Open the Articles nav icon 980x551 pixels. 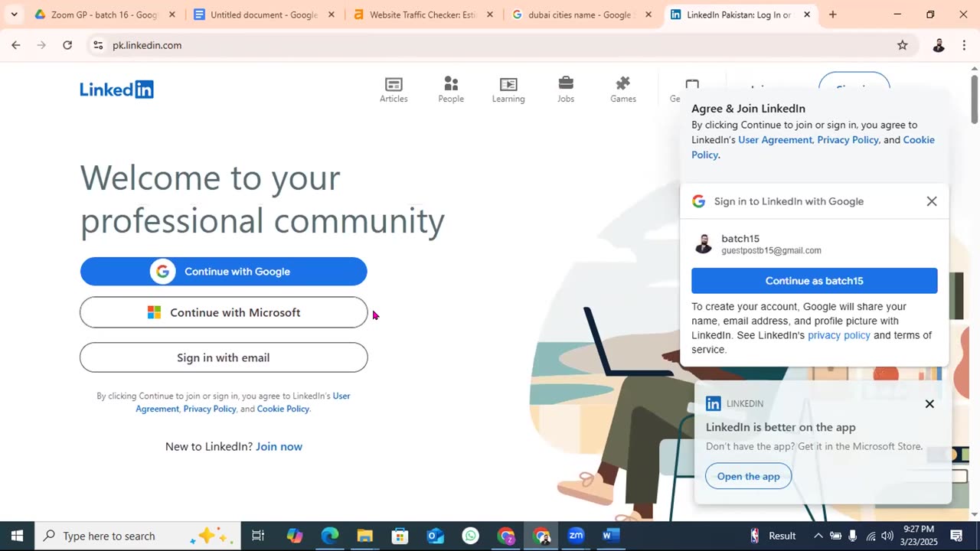(394, 90)
